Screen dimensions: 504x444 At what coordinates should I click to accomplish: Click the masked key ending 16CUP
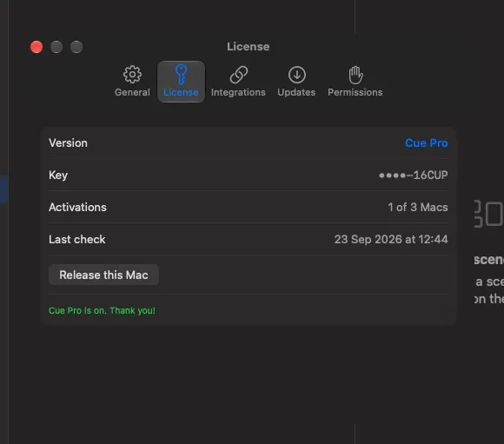pos(413,176)
